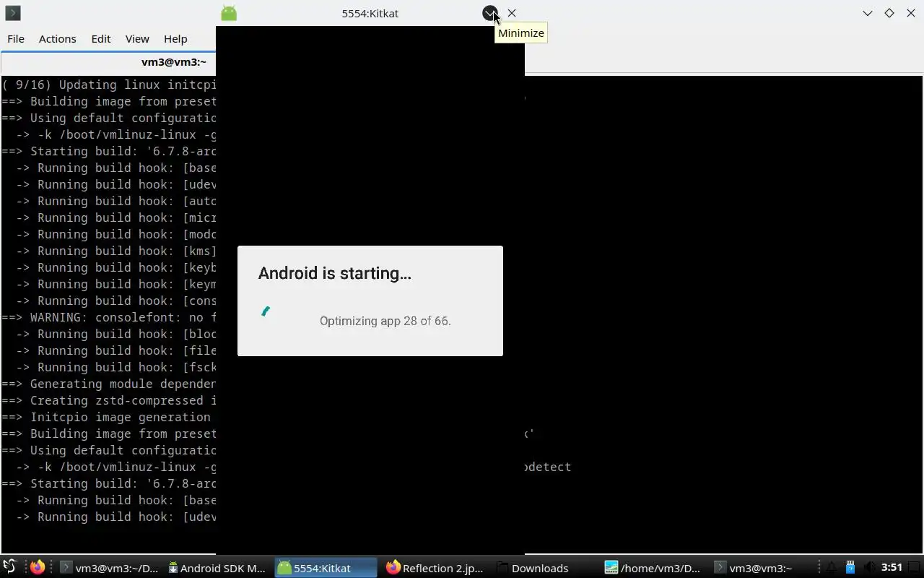
Task: Switch to /home/vm3/D... image viewer taskbar entry
Action: click(x=653, y=568)
